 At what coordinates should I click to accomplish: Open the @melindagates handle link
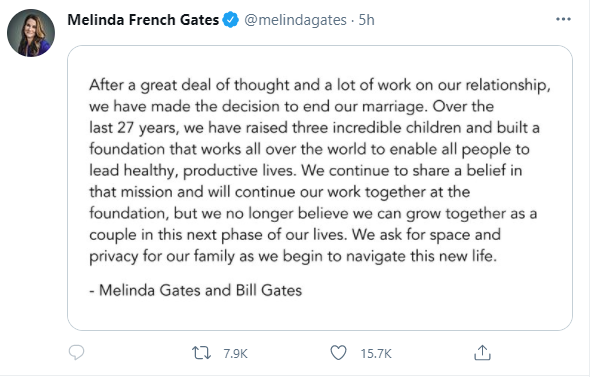(295, 20)
